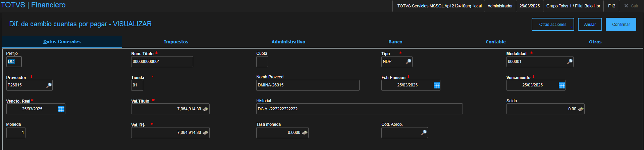Open calendar for Vencto. Real date

(61, 109)
